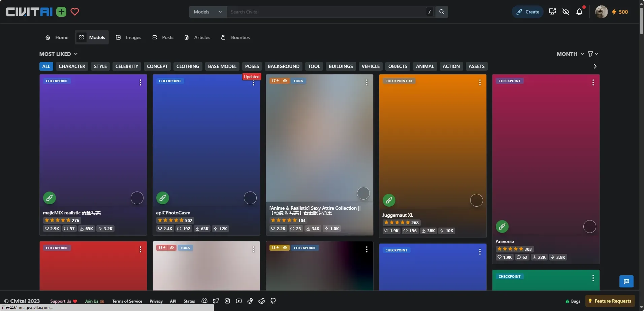Click the Feature Requests button
Image resolution: width=644 pixels, height=311 pixels.
[x=610, y=301]
